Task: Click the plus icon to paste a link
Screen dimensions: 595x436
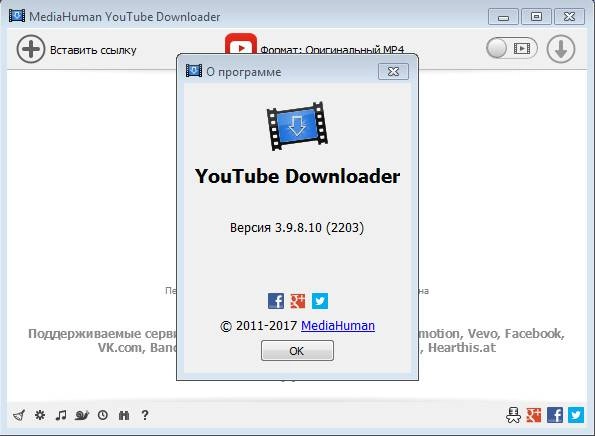Action: tap(31, 49)
